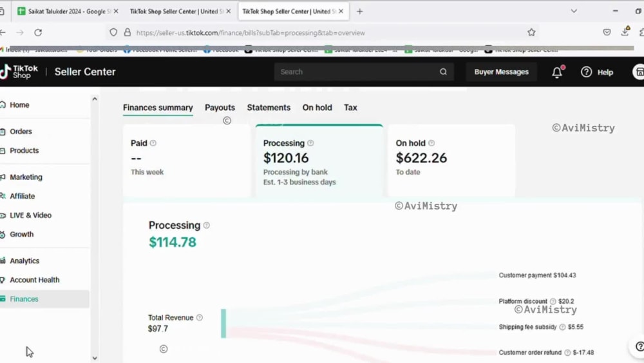Viewport: 644px width, 363px height.
Task: Open Products in the sidebar
Action: [x=24, y=150]
